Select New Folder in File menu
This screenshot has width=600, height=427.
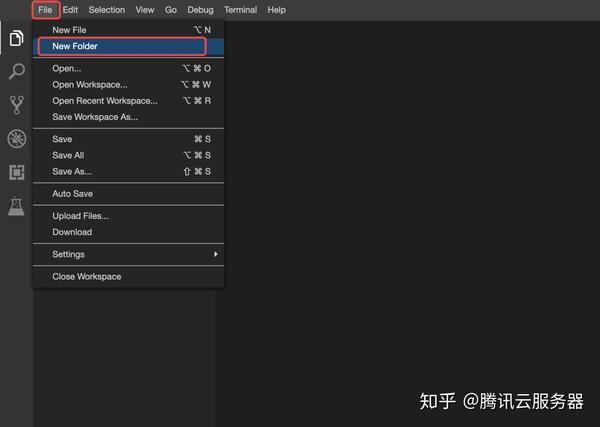[x=129, y=46]
